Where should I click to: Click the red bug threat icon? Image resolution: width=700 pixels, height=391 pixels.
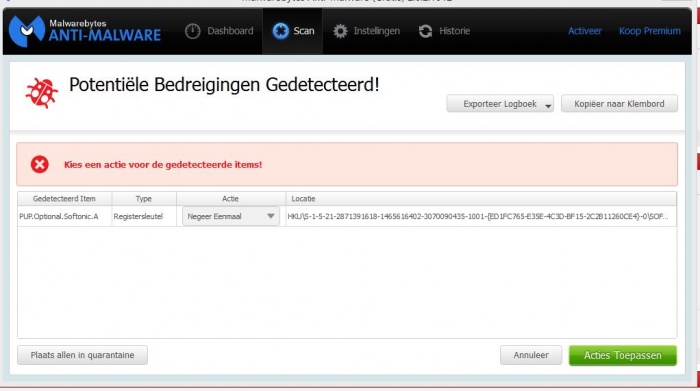point(42,92)
